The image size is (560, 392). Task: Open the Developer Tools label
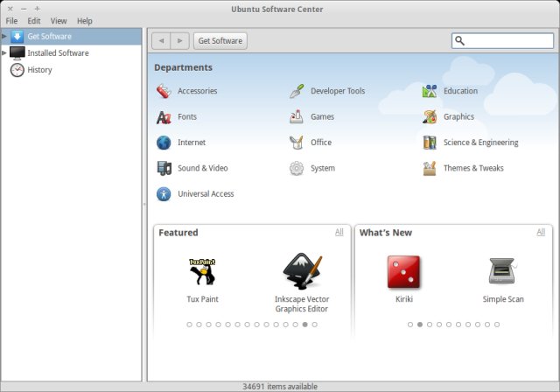(338, 91)
